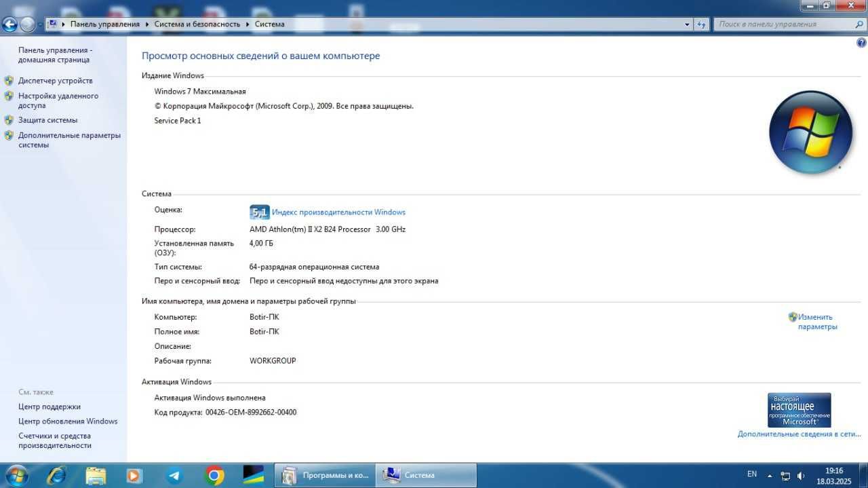Go back with the Back arrow button

click(9, 24)
